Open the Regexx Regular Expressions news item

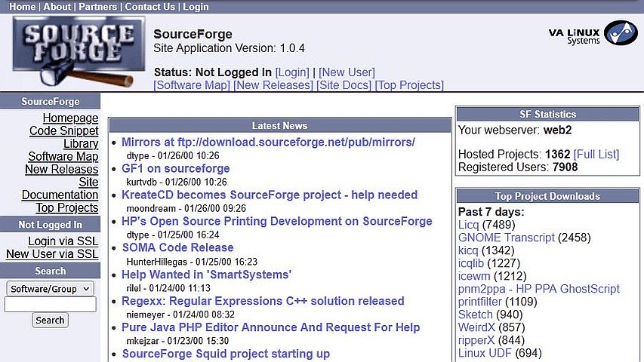coord(263,301)
